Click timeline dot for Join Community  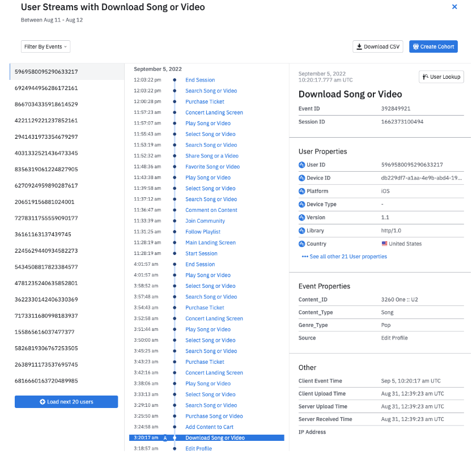175,221
